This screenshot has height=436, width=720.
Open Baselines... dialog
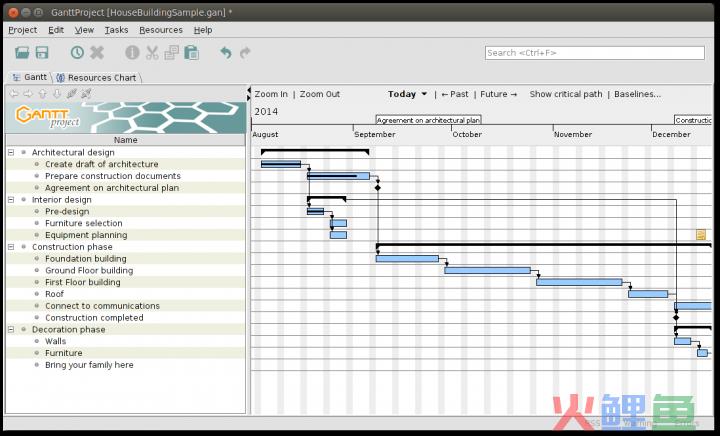pos(637,94)
